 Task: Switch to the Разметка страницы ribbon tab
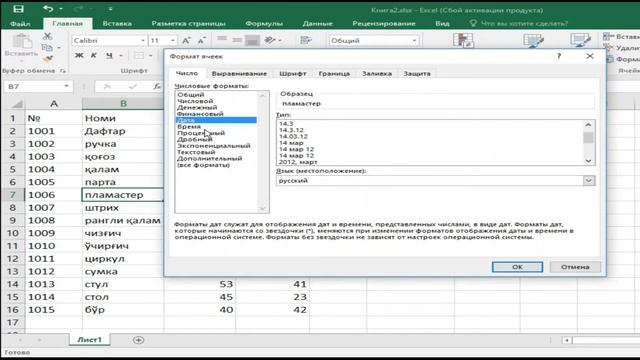click(x=189, y=24)
